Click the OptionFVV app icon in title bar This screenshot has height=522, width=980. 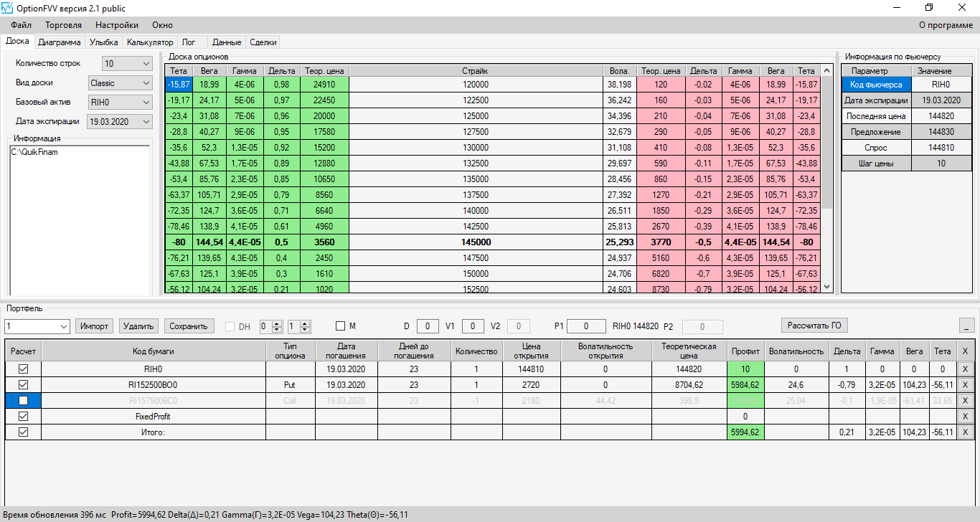(8, 8)
